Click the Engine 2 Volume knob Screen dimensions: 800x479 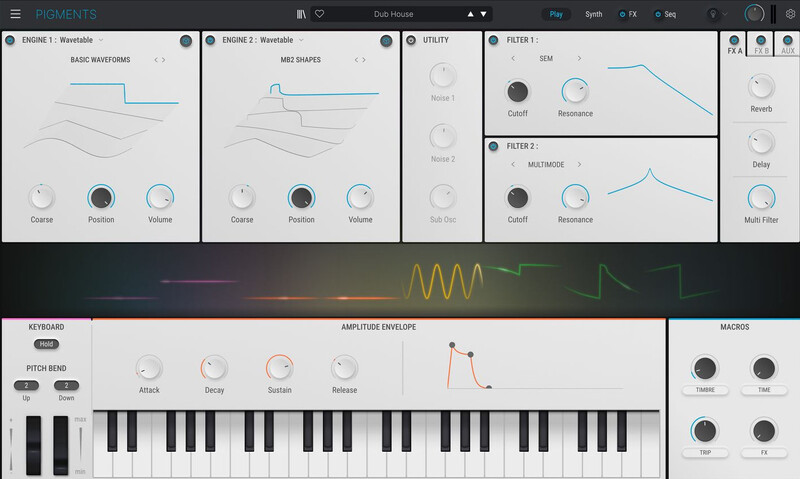(360, 197)
